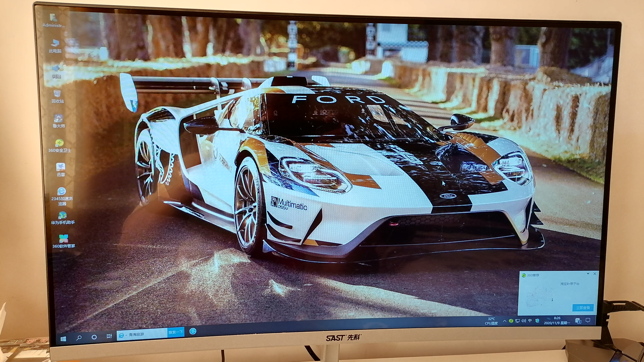Open the 回收站 Recycle Bin icon

point(57,94)
